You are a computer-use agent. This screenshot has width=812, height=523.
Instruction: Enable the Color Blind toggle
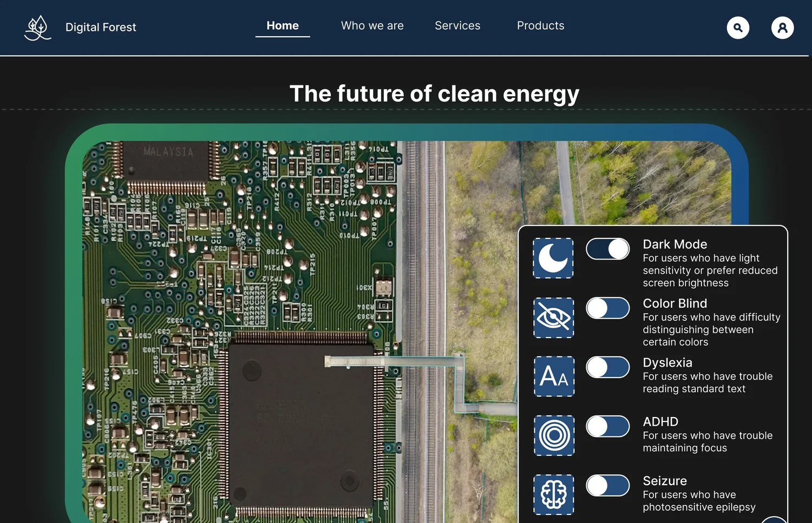click(x=608, y=308)
